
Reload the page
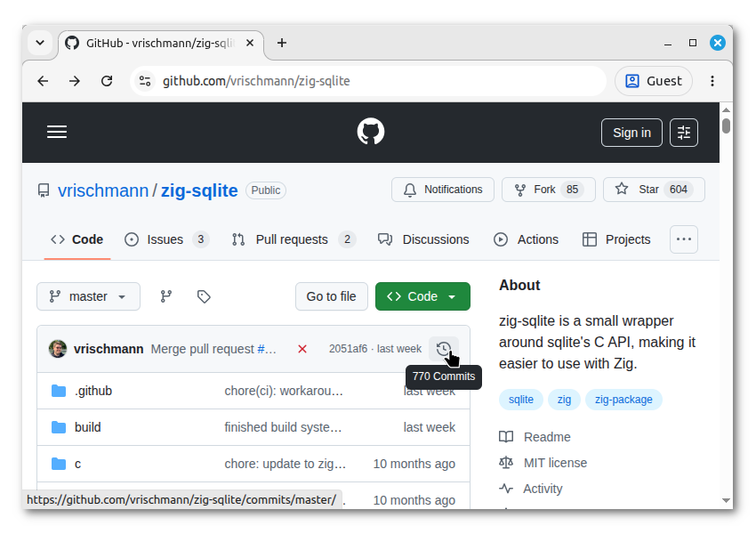tap(107, 81)
